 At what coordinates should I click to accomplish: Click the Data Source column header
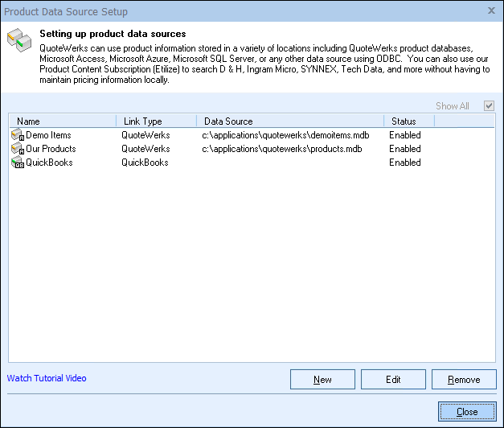pos(289,121)
